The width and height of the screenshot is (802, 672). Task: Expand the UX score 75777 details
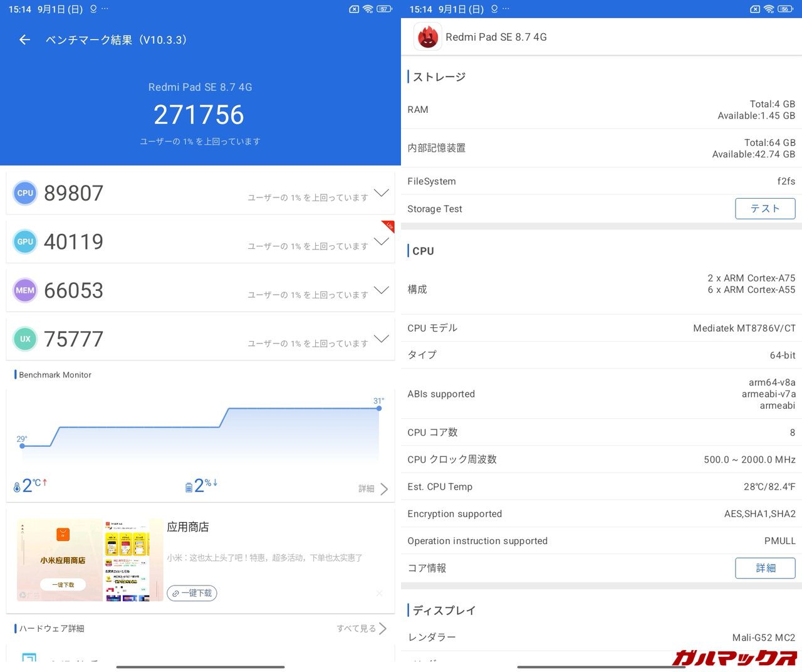(381, 339)
